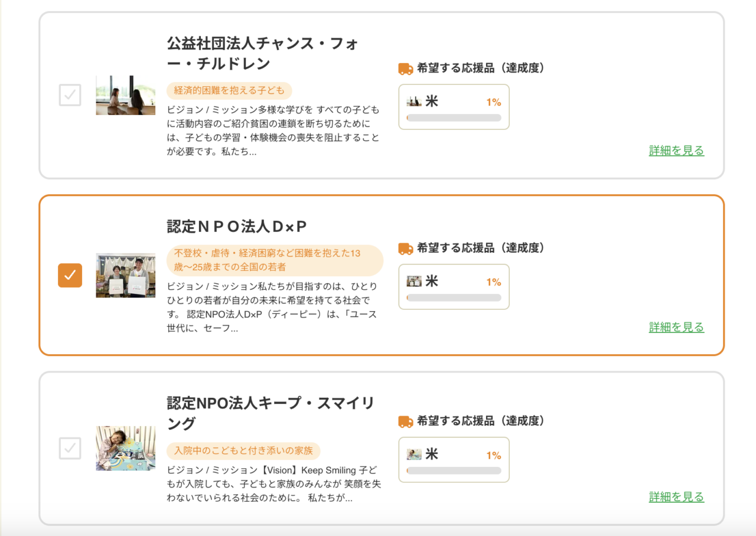Click the 経済的困難を抱える子ども tag
The image size is (756, 536).
[x=229, y=90]
